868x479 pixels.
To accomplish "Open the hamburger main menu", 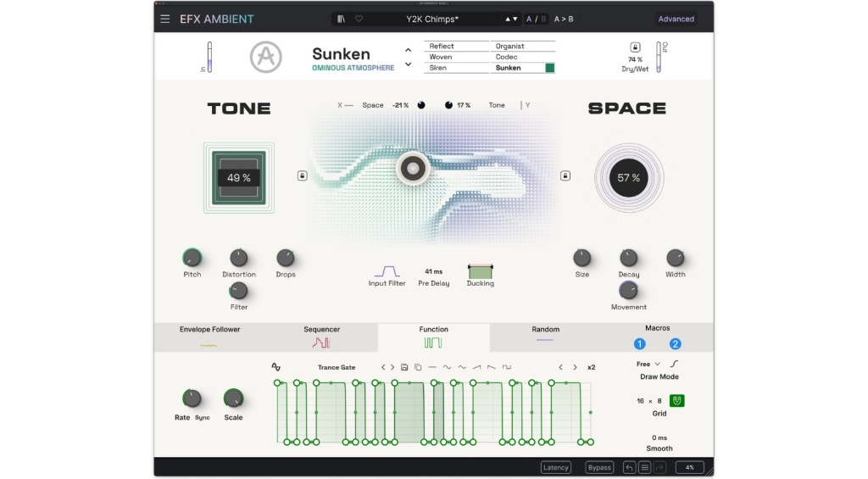I will 165,19.
